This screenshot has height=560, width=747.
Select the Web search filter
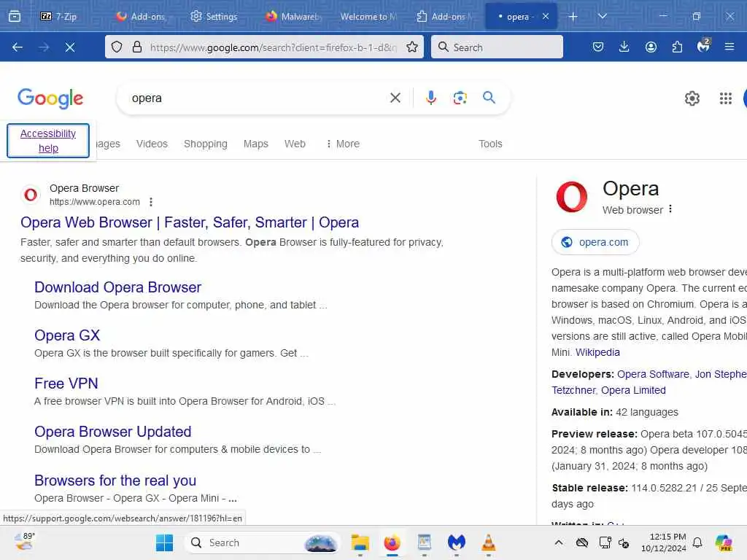pyautogui.click(x=295, y=144)
